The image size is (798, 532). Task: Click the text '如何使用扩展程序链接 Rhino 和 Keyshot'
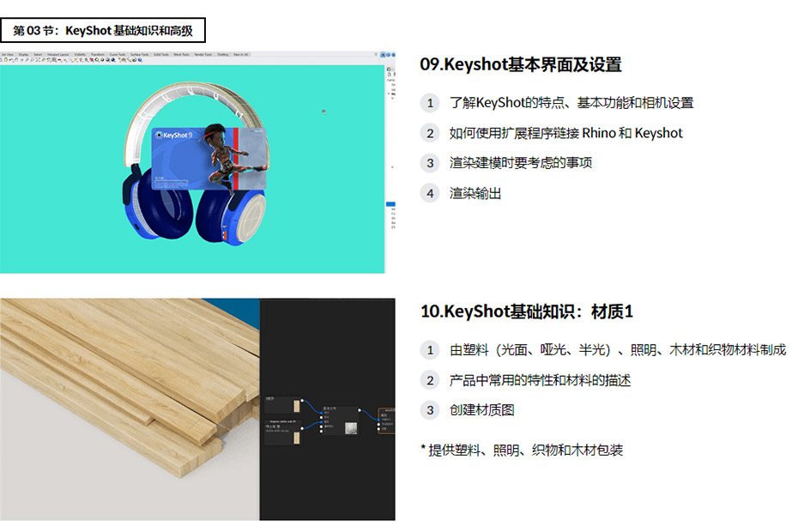click(x=566, y=133)
